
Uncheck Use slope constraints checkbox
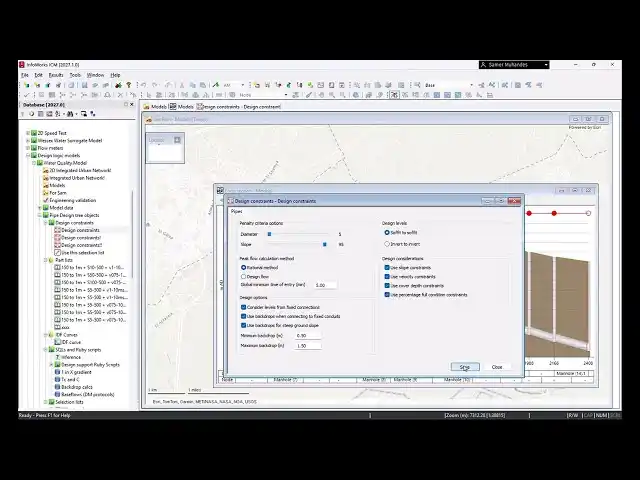coord(387,267)
